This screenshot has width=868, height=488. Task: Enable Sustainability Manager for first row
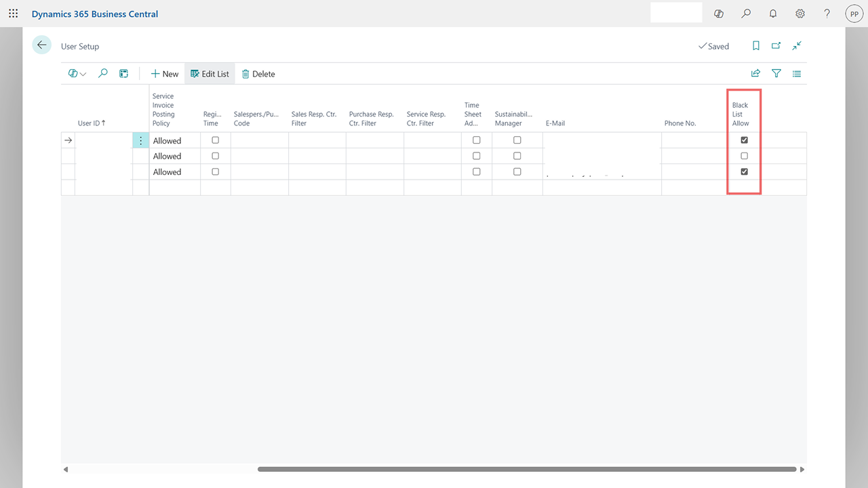[x=517, y=140]
